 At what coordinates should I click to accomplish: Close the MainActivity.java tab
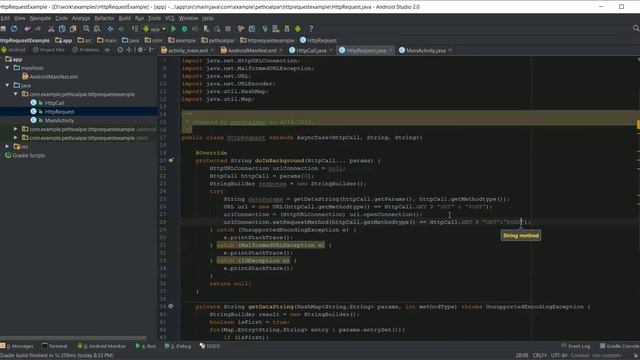point(450,50)
